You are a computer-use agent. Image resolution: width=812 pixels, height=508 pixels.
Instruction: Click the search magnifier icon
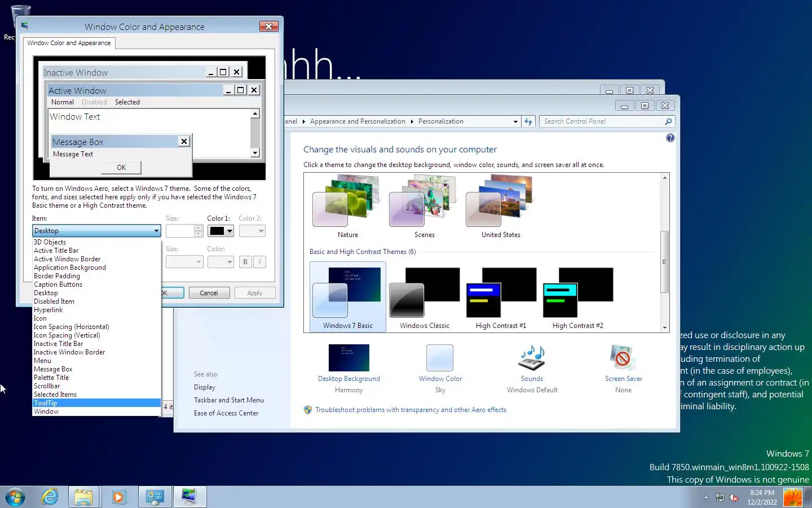[668, 121]
